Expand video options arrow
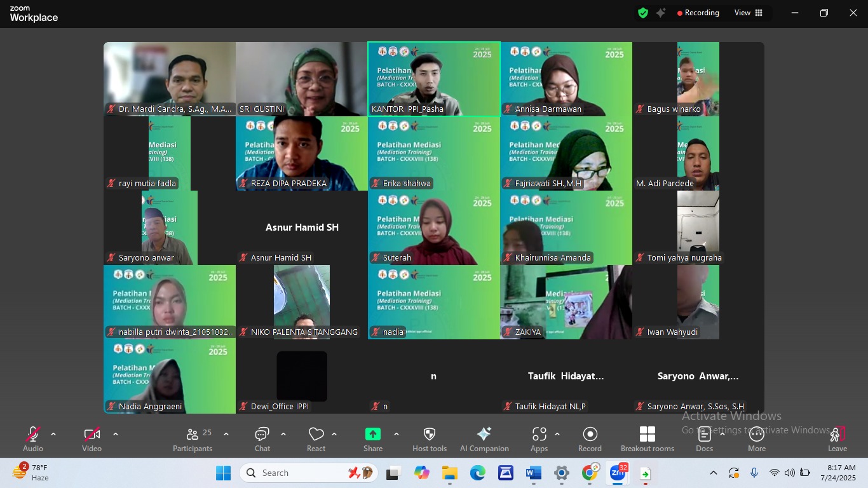The image size is (868, 488). pyautogui.click(x=116, y=435)
